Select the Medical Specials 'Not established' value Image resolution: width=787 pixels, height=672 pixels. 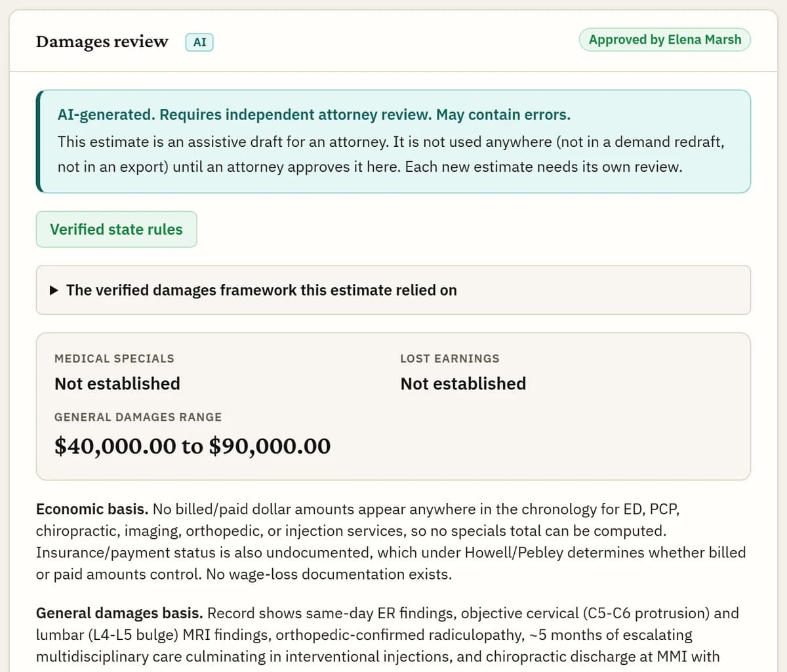pyautogui.click(x=117, y=384)
